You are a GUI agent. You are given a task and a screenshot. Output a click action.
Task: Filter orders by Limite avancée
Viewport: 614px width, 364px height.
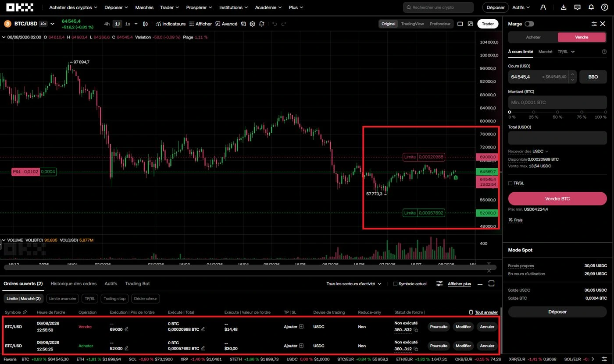pyautogui.click(x=63, y=299)
